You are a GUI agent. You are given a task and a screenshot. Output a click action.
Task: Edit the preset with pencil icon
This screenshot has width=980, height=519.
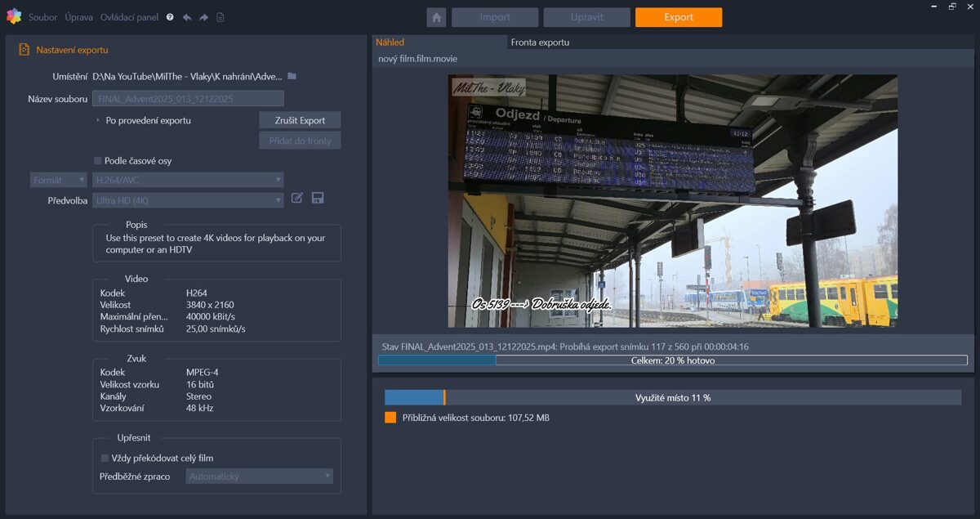(297, 198)
